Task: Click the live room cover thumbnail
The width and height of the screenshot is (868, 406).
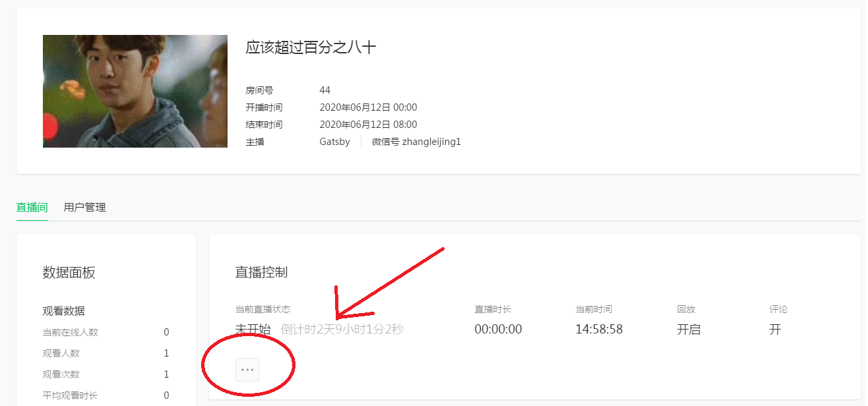Action: (x=135, y=91)
